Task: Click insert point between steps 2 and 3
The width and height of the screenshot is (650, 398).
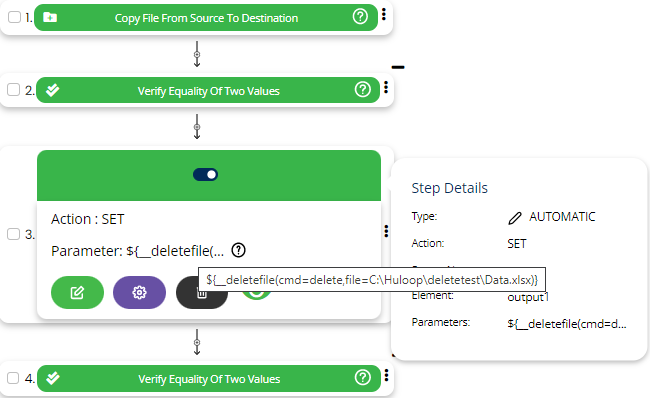Action: (x=197, y=126)
